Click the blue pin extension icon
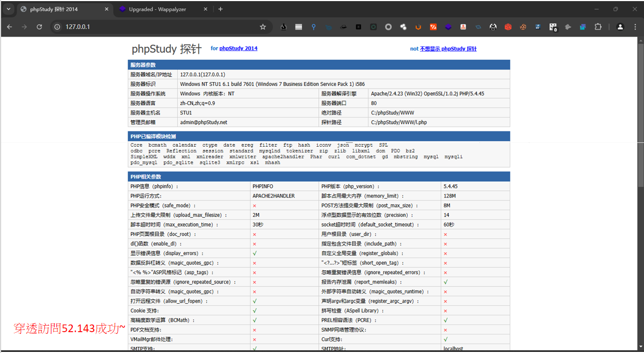 coord(314,27)
